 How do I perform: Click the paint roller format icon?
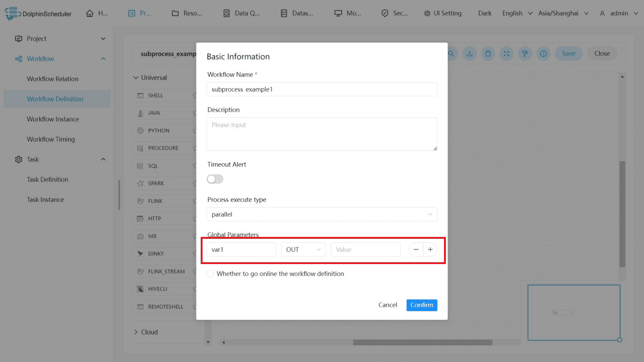pyautogui.click(x=525, y=54)
